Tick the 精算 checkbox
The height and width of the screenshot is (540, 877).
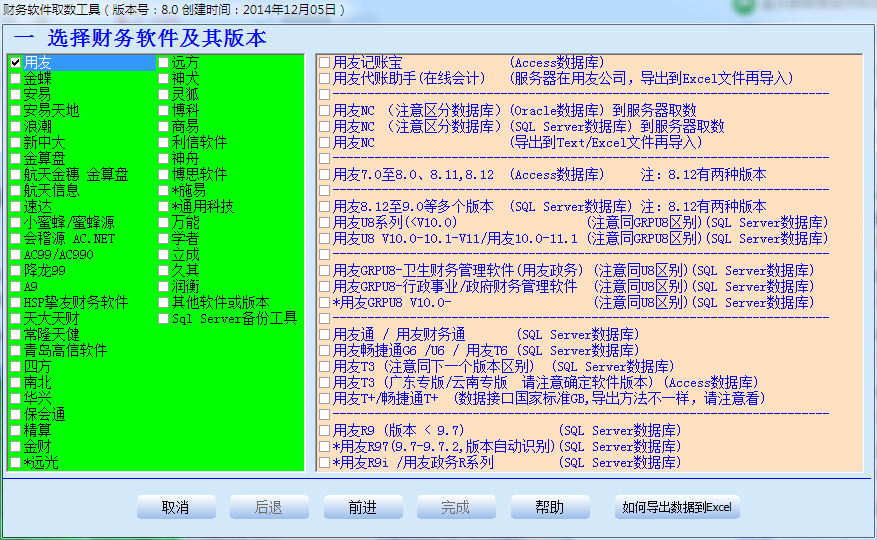[16, 431]
